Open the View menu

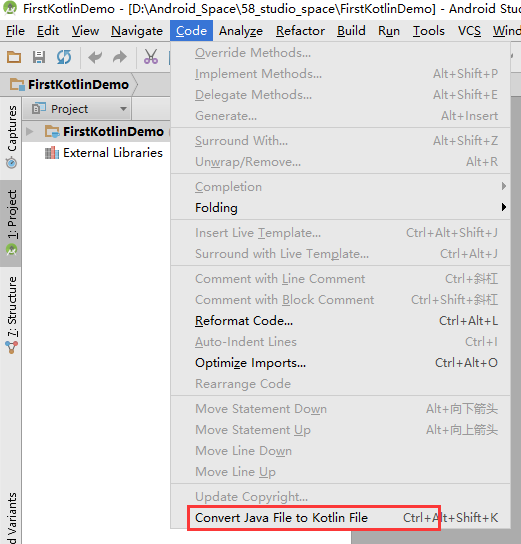click(x=85, y=31)
